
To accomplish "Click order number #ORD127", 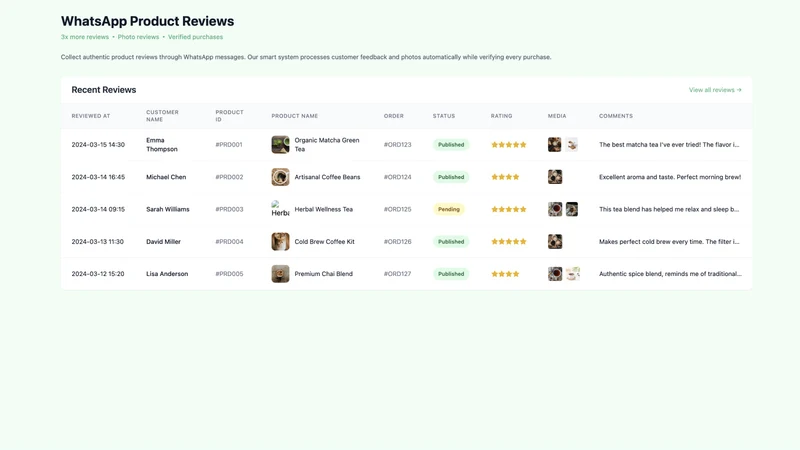I will point(397,274).
